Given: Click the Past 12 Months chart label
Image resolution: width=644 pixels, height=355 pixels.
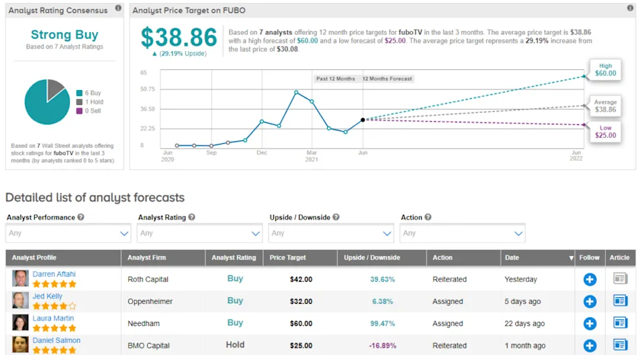Looking at the screenshot, I should (336, 79).
